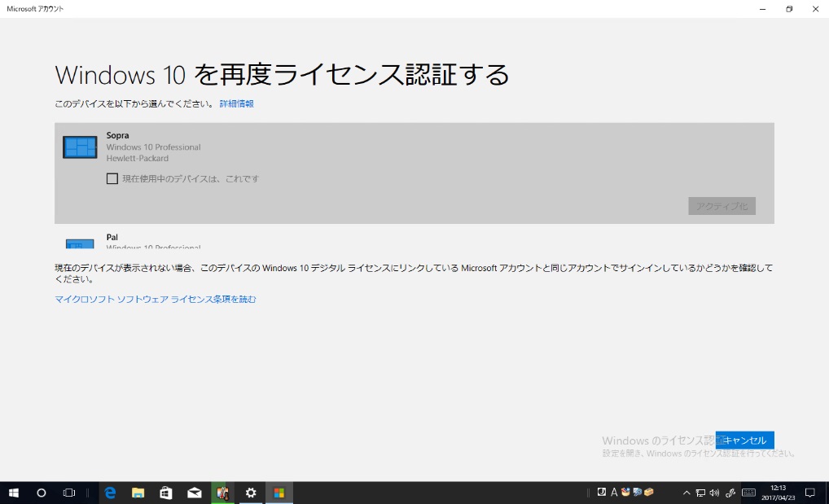Open the 詳細情報 link

tap(236, 103)
